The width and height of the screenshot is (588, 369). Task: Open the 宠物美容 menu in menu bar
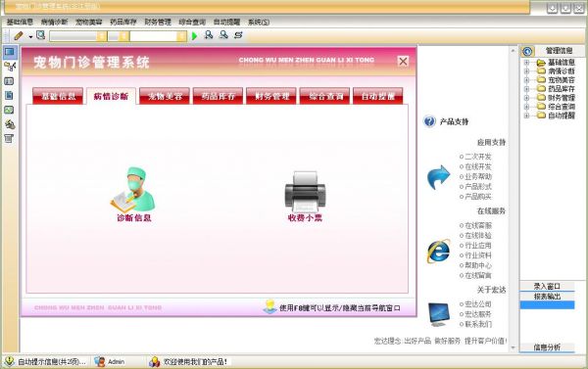pos(89,23)
